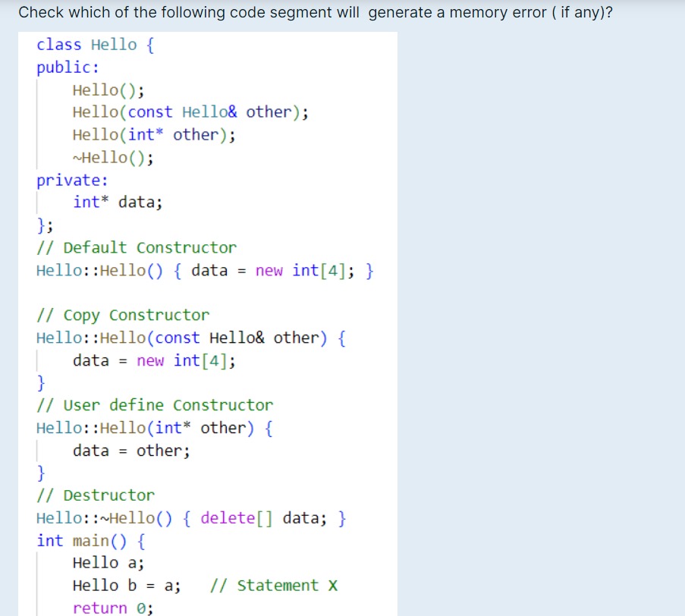Select the delete[] data statement

click(x=258, y=517)
